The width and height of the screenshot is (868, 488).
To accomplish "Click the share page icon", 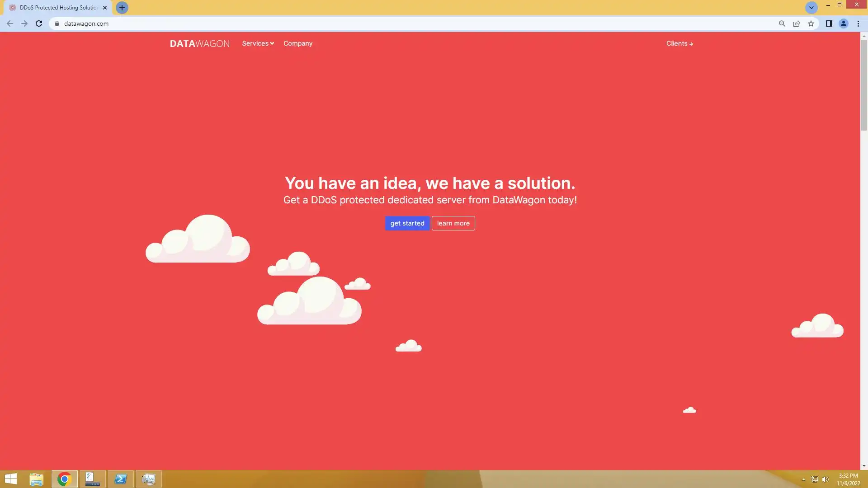I will click(x=797, y=23).
